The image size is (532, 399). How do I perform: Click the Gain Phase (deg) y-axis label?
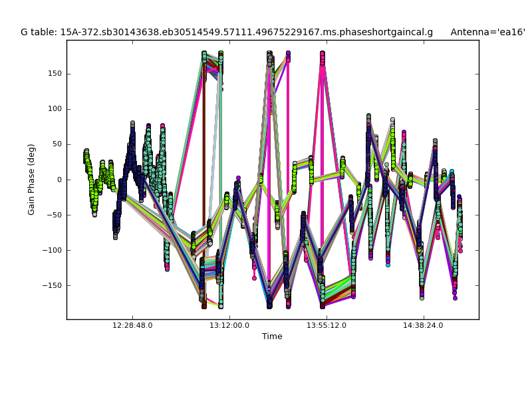(x=31, y=180)
